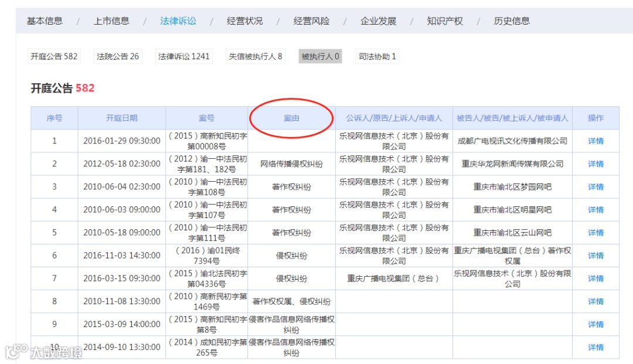Select the 司法协助 1 filter

pyautogui.click(x=377, y=56)
